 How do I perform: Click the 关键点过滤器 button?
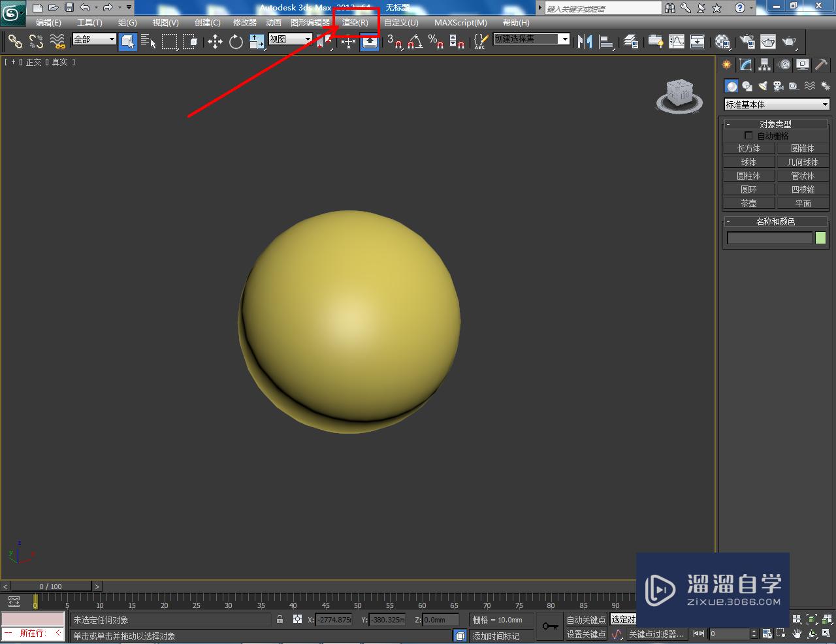[x=656, y=634]
